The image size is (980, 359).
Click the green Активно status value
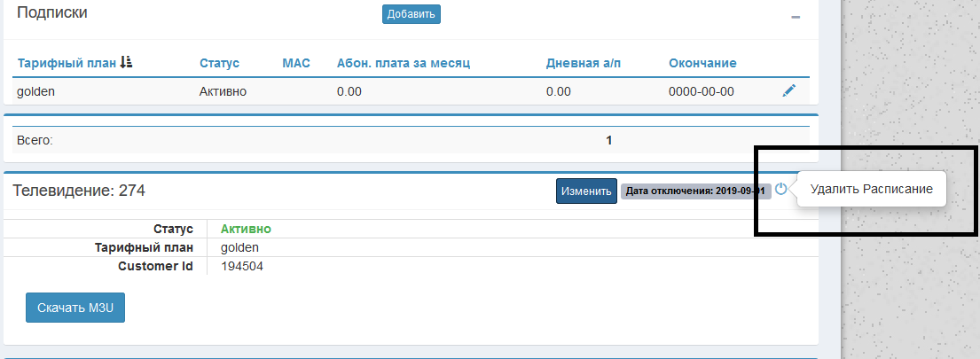coord(246,229)
